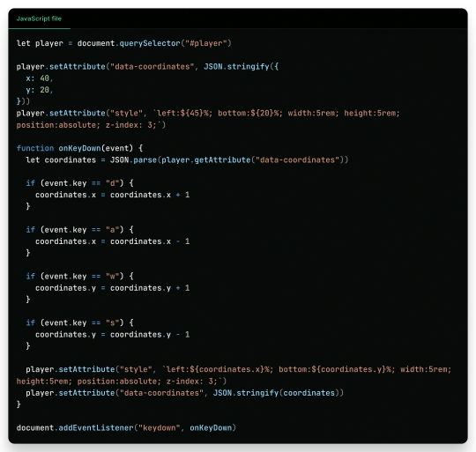Click the 'coordinates.y = coordinates.y + 1' line

coord(112,288)
